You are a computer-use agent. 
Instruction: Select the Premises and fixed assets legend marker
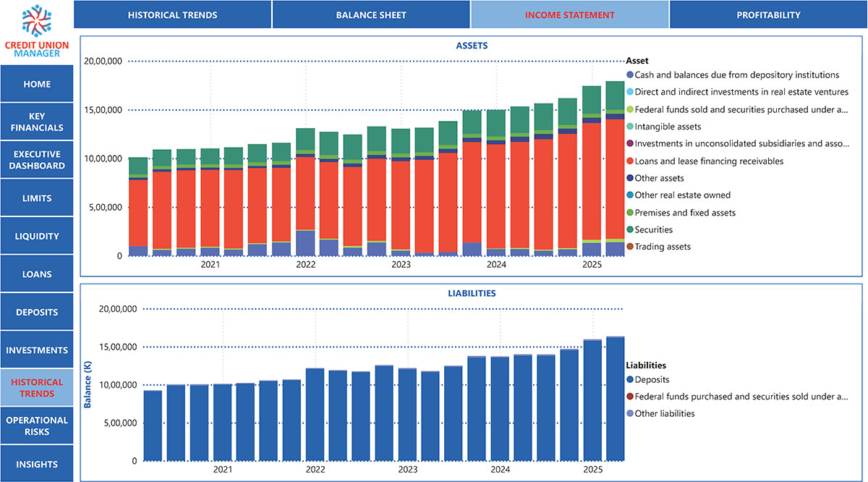tap(630, 213)
